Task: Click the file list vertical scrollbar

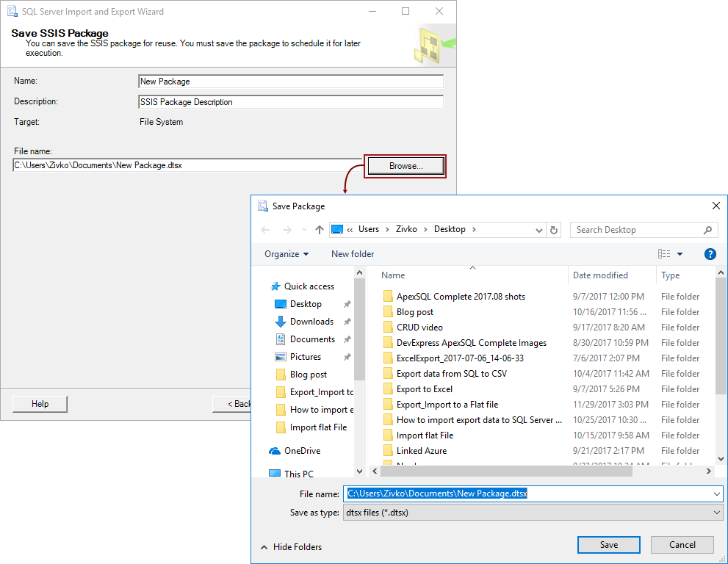Action: click(721, 336)
